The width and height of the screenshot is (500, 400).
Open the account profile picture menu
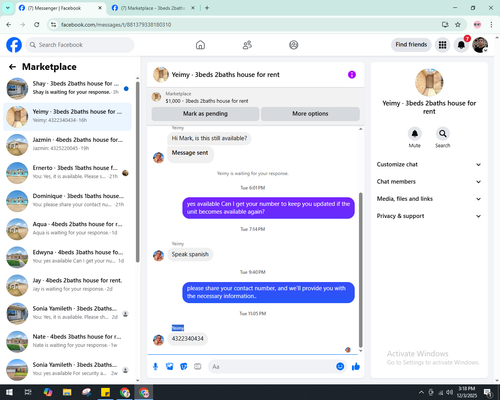(480, 45)
